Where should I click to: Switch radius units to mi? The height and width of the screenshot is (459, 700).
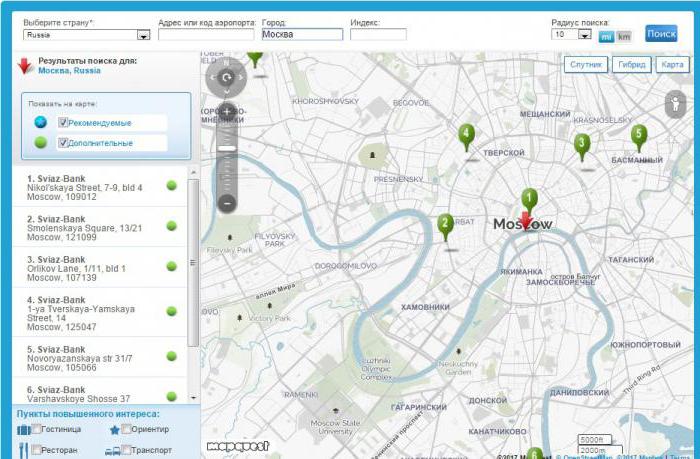[x=606, y=37]
